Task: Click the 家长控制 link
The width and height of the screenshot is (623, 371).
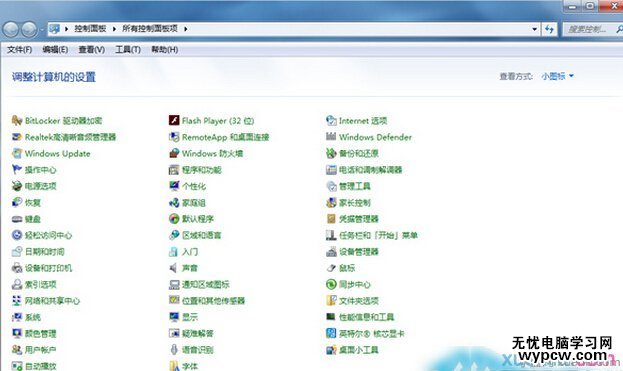Action: pos(355,203)
